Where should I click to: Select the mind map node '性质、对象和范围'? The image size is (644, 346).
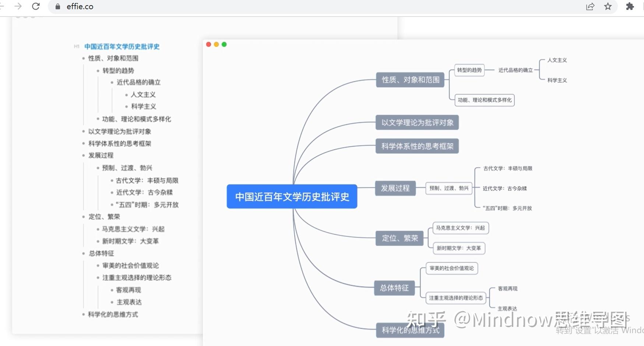pos(410,80)
